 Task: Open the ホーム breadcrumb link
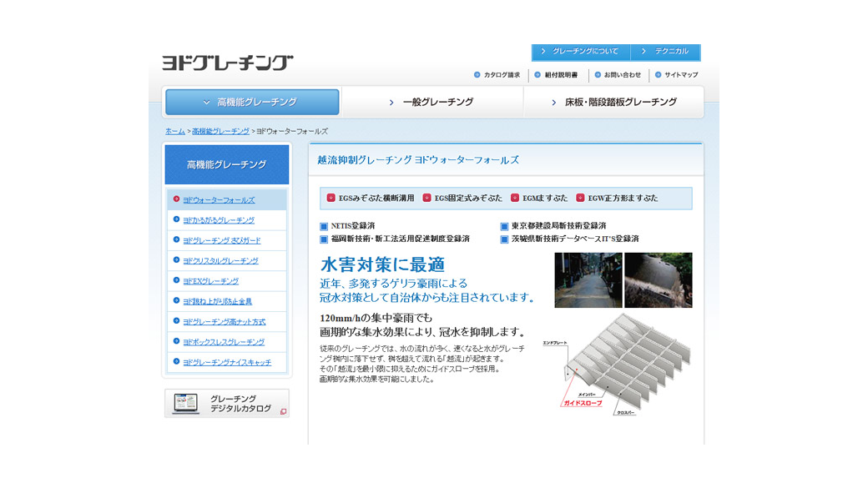point(173,131)
